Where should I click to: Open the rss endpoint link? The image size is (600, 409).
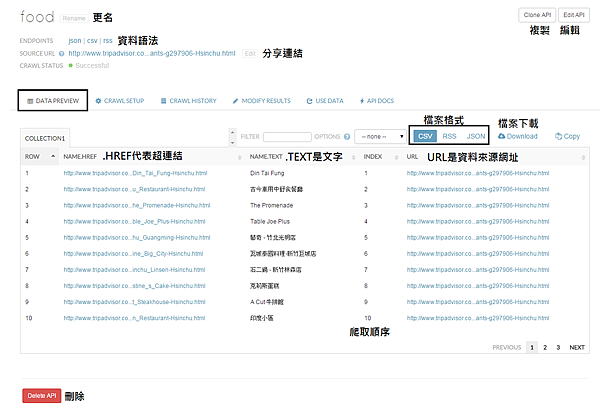pos(108,41)
